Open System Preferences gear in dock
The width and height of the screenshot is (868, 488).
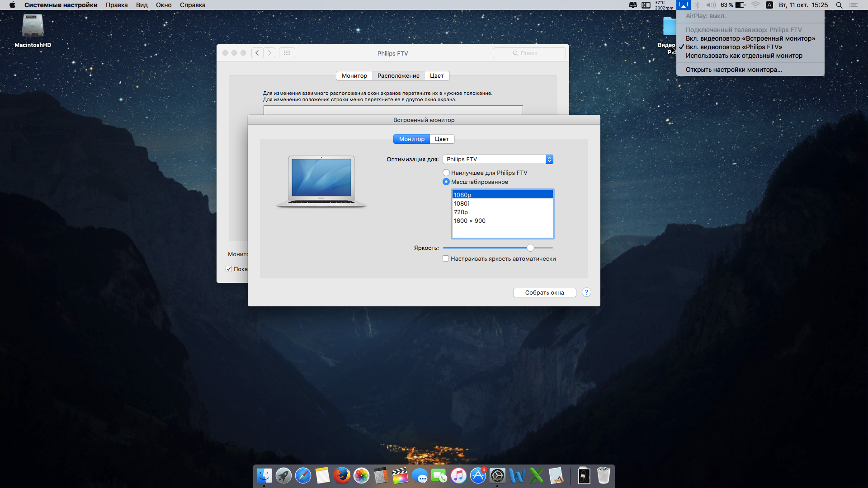tap(497, 475)
